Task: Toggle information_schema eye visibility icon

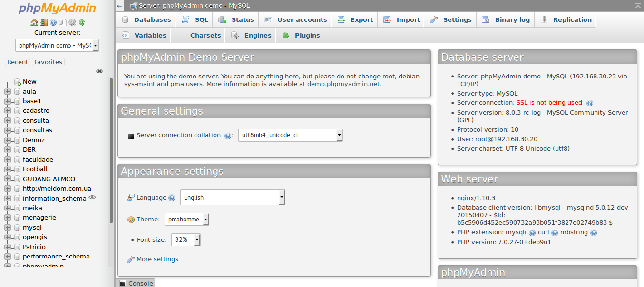Action: [92, 198]
